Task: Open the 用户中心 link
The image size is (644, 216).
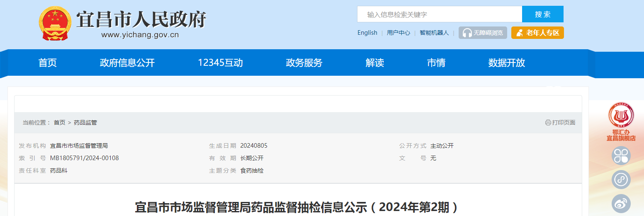Action: 398,33
